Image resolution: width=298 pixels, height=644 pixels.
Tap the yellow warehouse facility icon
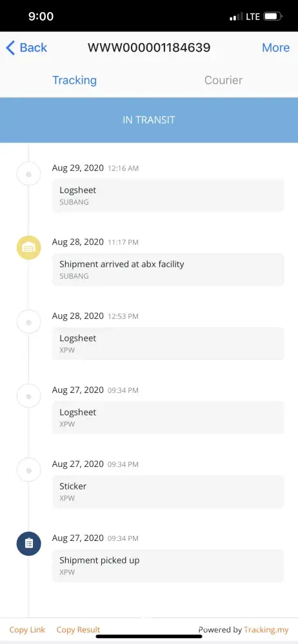[29, 248]
